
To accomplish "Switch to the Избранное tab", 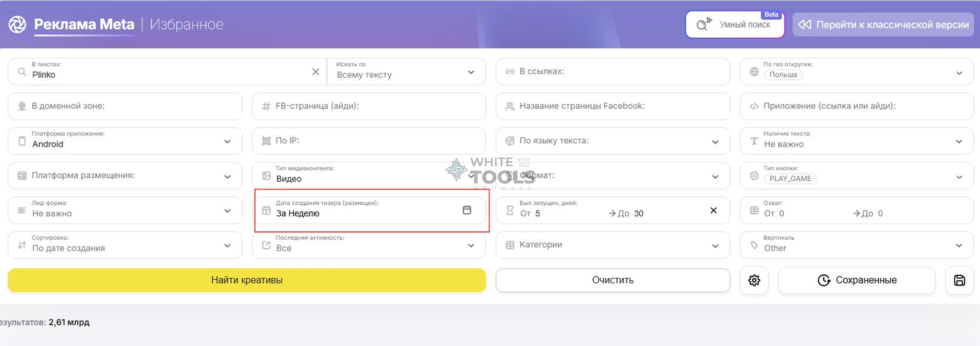I will (186, 24).
